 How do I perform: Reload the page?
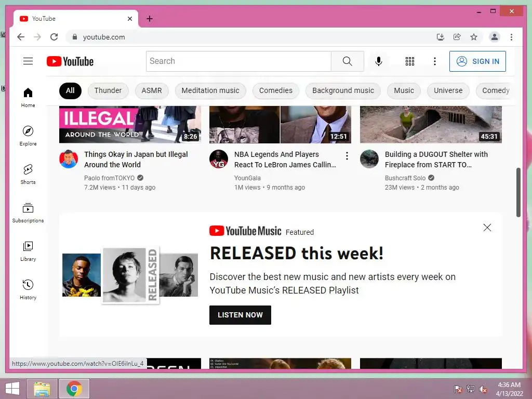click(54, 37)
